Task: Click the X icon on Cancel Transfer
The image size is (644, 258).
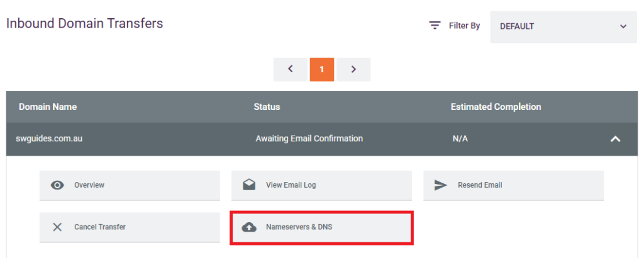Action: coord(57,227)
